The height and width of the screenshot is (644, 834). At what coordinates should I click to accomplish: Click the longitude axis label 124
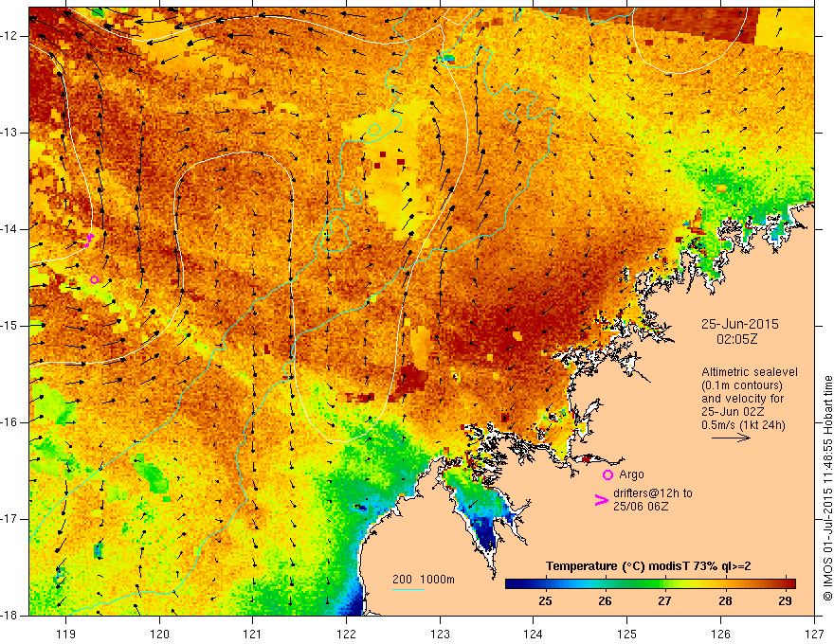coord(534,634)
